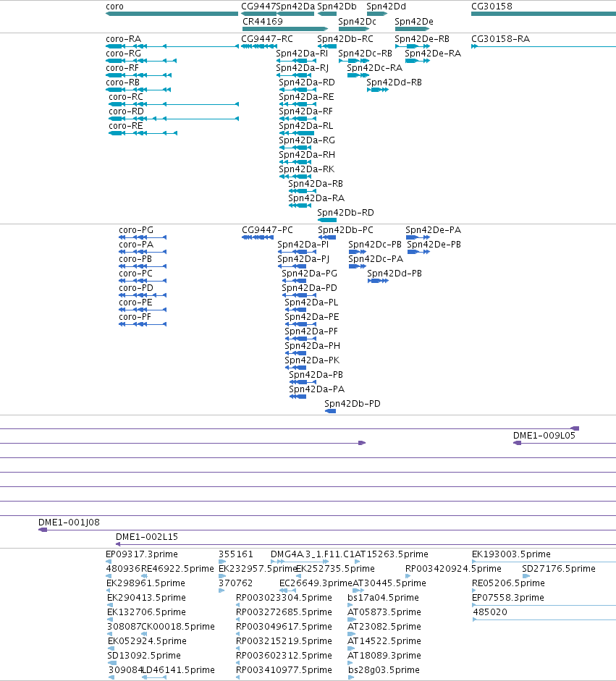Select the Spn42Dd gene label
The height and width of the screenshot is (681, 616).
(x=387, y=7)
